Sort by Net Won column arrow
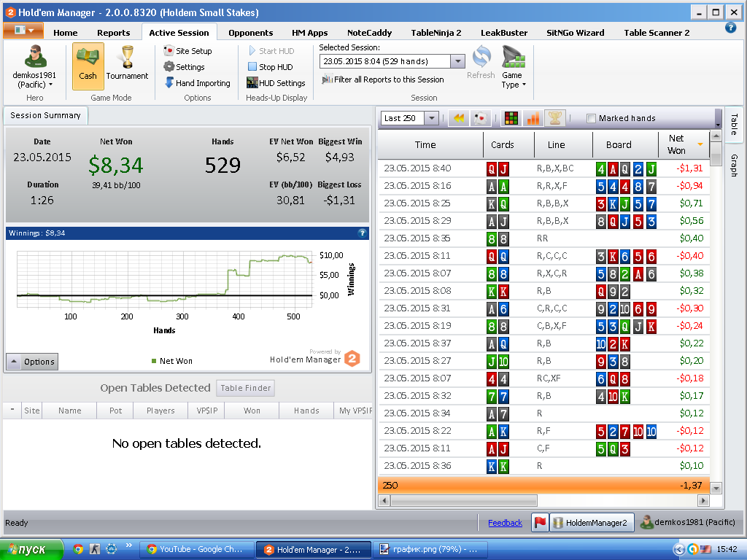Viewport: 747px width, 560px height. [x=700, y=144]
